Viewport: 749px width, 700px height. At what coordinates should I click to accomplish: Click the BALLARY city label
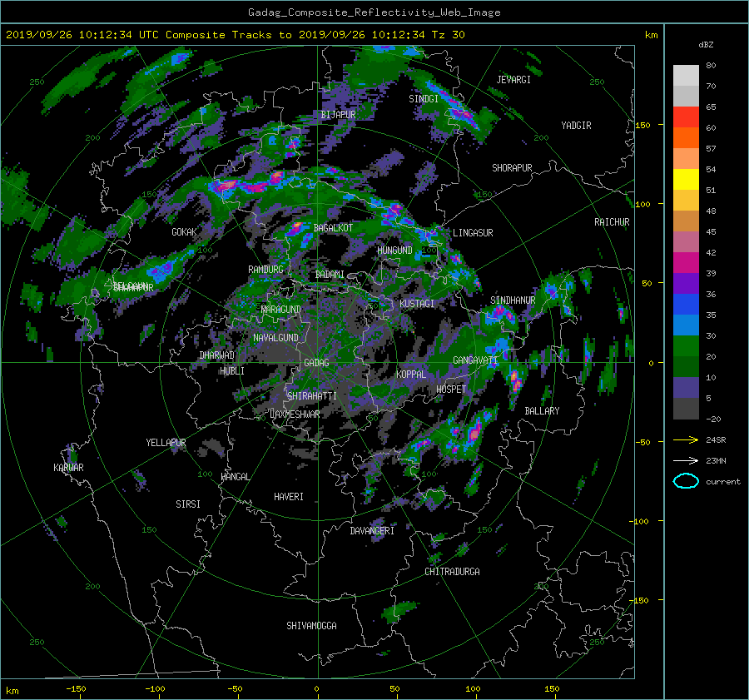[542, 411]
